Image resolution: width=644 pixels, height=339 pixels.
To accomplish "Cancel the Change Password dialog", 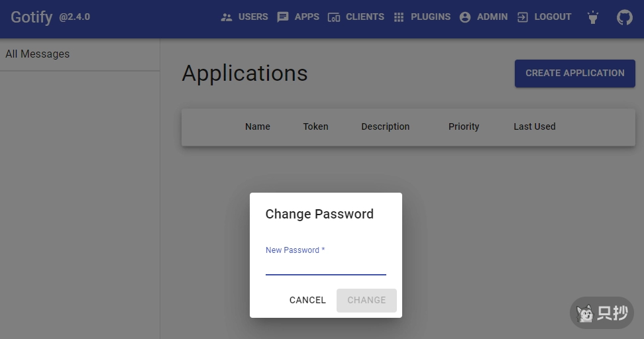I will coord(307,300).
